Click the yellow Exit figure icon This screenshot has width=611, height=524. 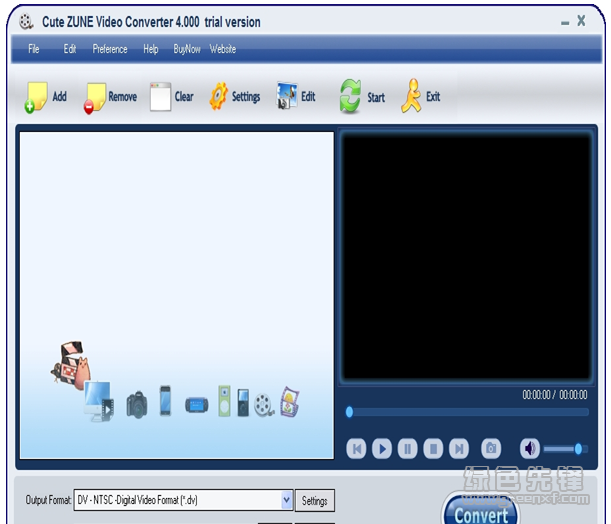[411, 96]
